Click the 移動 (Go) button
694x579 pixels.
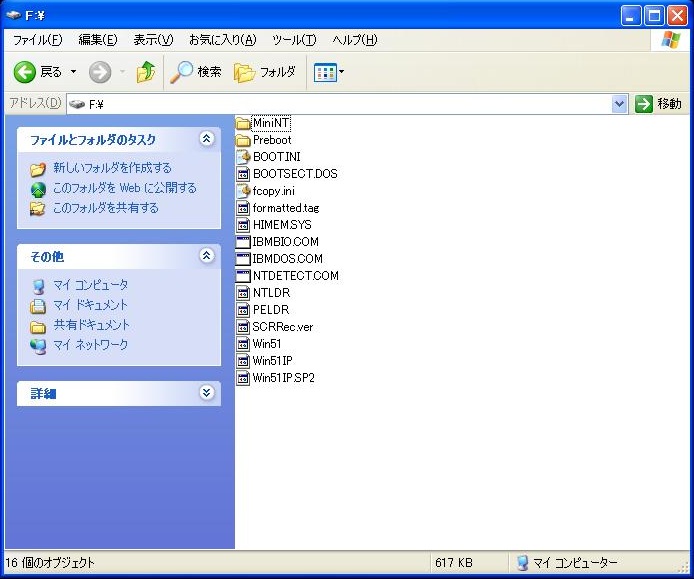click(x=658, y=104)
